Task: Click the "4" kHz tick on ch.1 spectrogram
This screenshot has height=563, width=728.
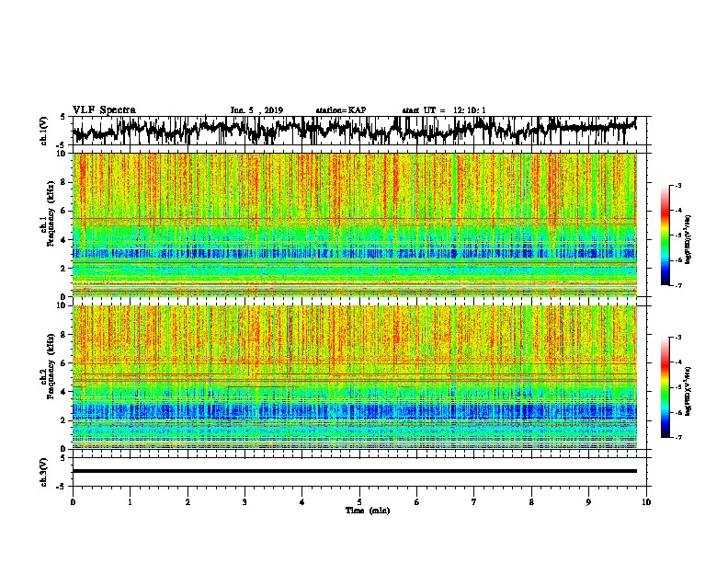Action: [x=65, y=240]
